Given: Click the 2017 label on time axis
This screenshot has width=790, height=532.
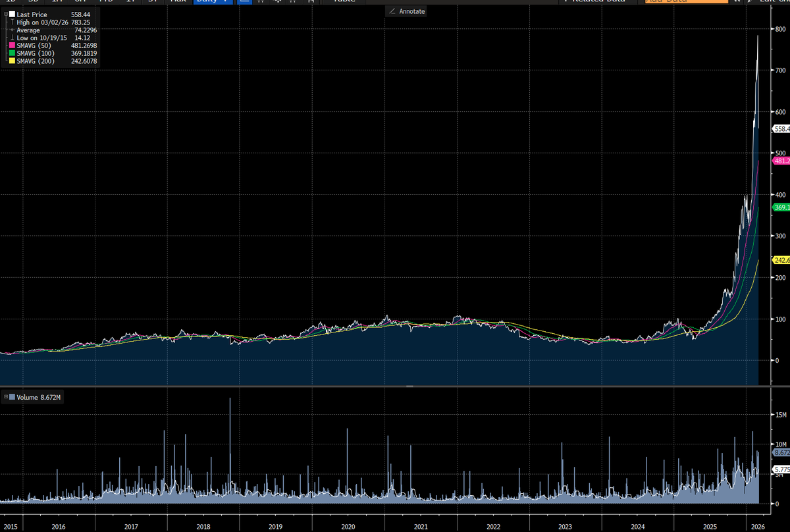Looking at the screenshot, I should (x=131, y=526).
